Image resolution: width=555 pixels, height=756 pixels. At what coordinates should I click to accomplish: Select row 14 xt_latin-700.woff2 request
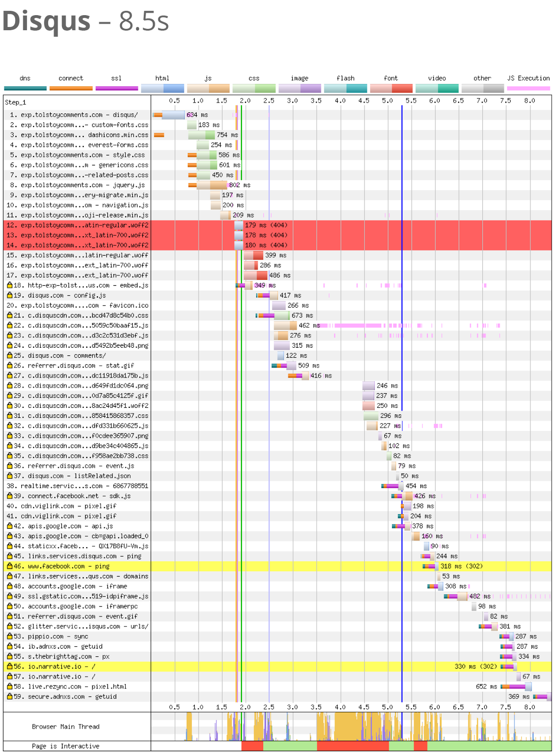(277, 245)
